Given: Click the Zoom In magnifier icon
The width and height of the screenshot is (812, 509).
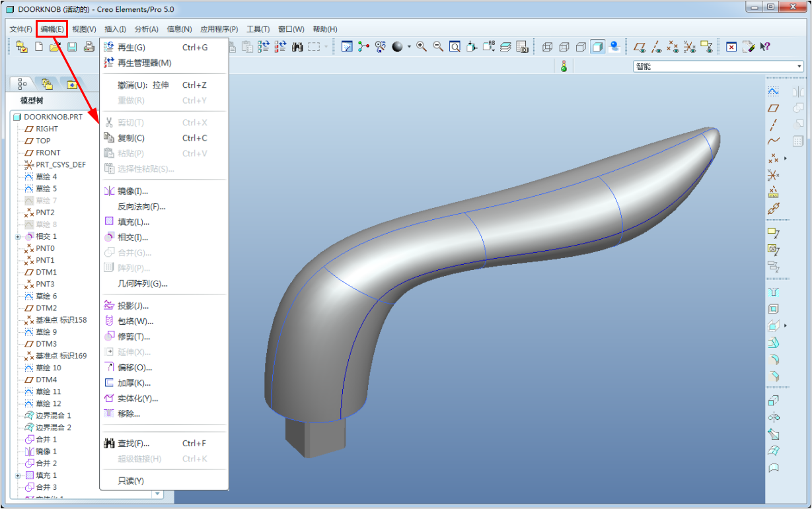Looking at the screenshot, I should click(421, 47).
